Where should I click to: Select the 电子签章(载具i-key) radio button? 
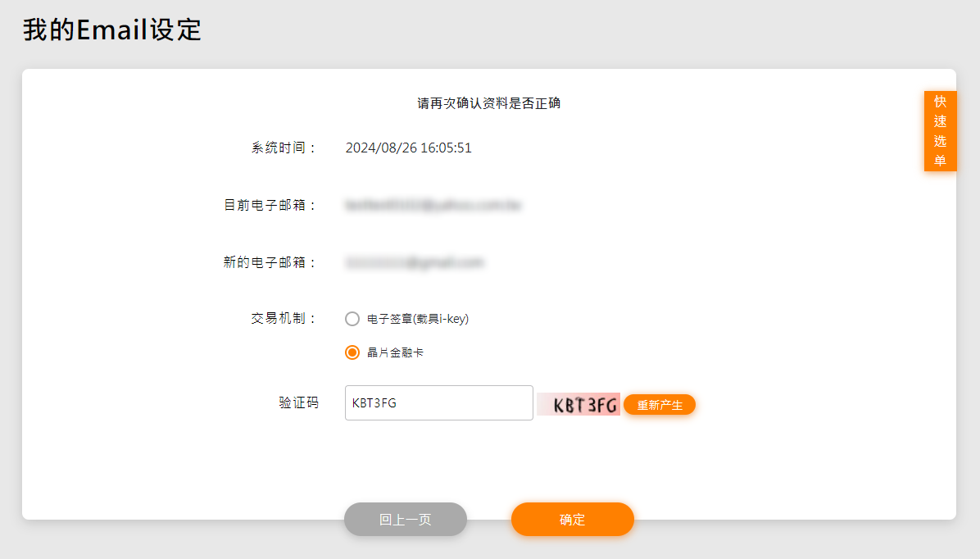pyautogui.click(x=352, y=319)
